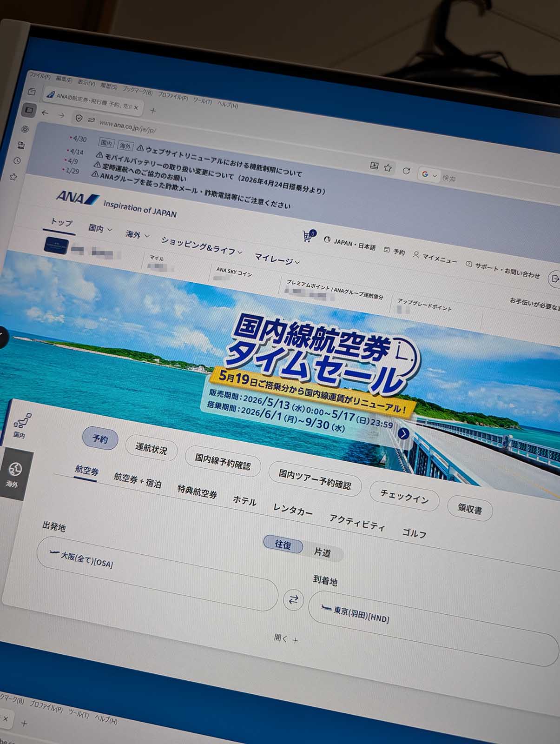Switch to ホテル tab

pyautogui.click(x=244, y=500)
